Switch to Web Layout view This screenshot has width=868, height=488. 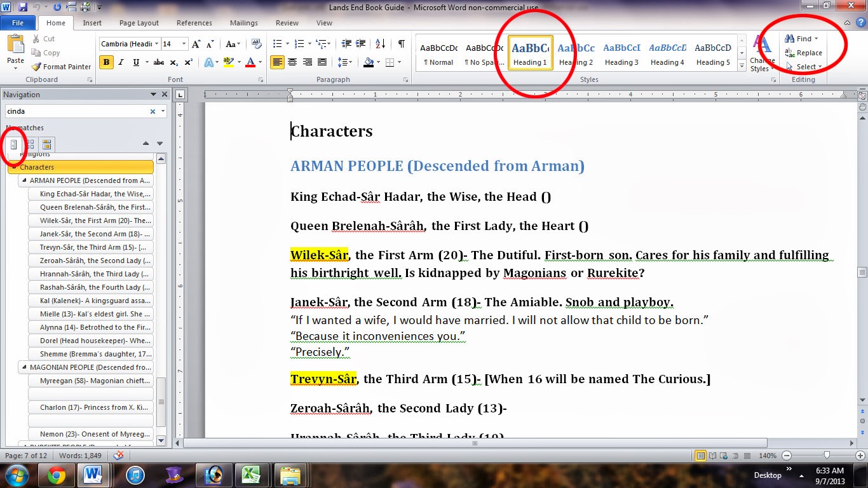tap(723, 456)
